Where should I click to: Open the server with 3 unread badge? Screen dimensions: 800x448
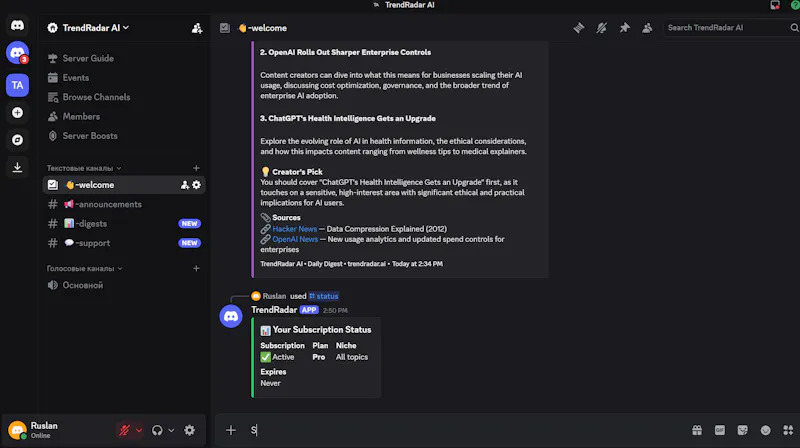17,53
